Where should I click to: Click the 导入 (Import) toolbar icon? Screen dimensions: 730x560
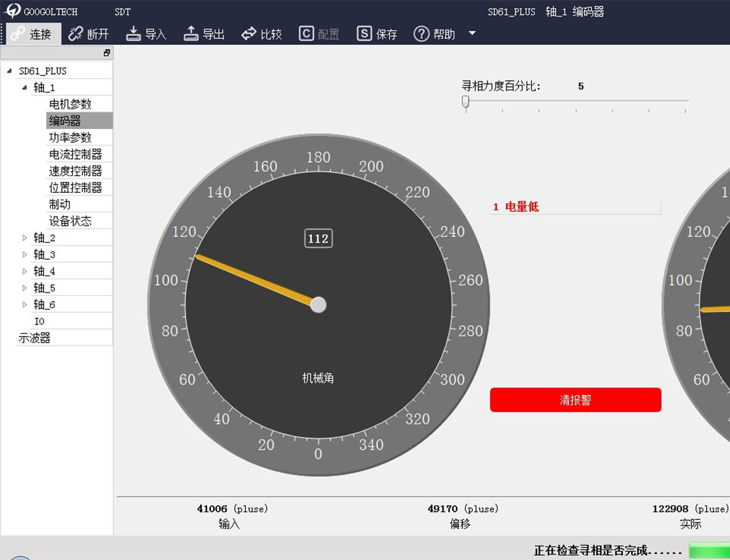pos(134,34)
